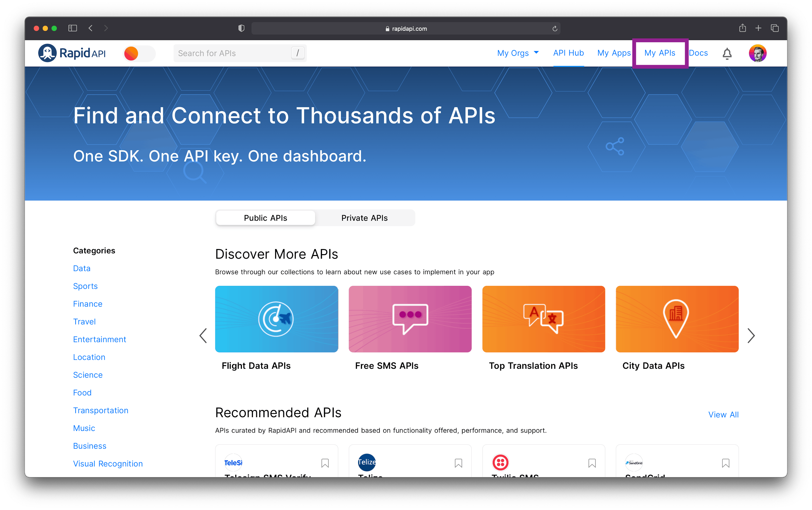Open the Safari share menu

tap(742, 28)
